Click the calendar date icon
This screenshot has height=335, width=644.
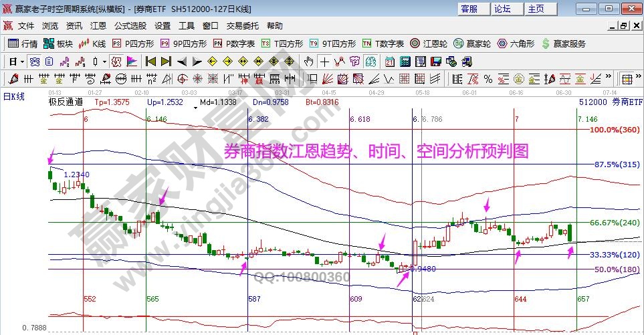389,62
